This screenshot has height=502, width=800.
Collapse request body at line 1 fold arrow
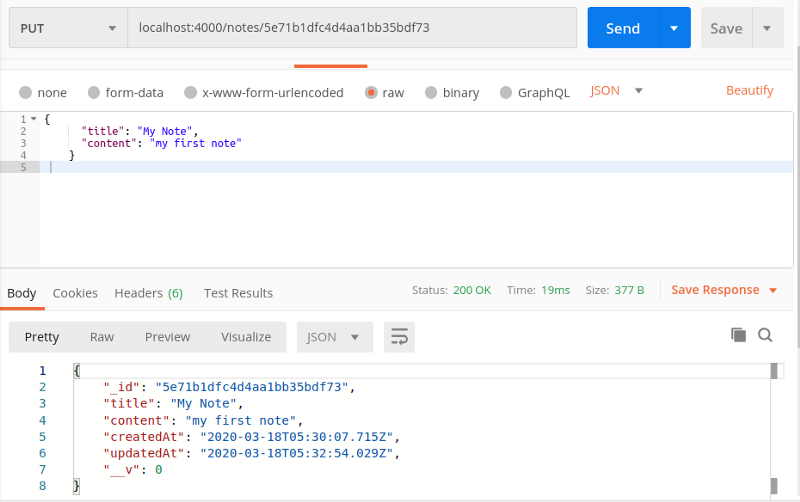coord(35,119)
